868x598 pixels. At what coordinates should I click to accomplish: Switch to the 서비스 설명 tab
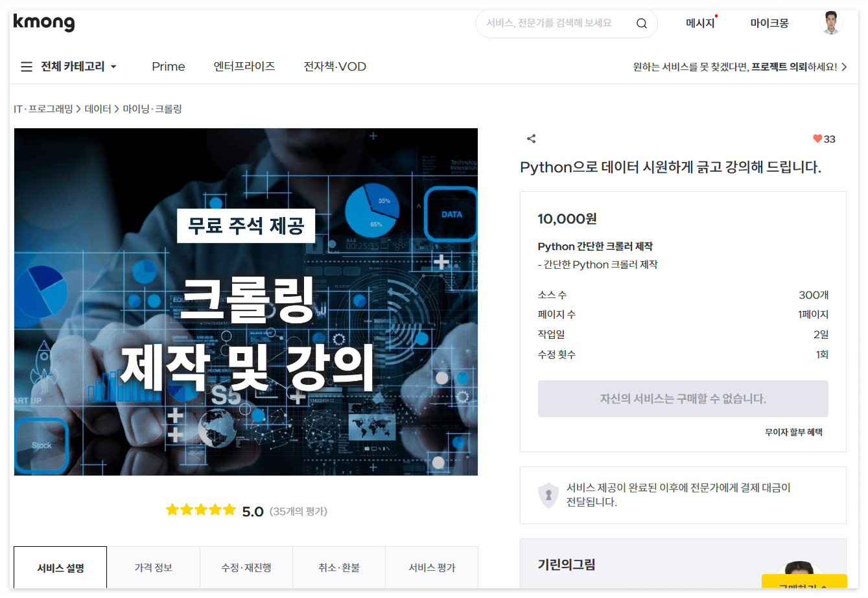click(x=60, y=568)
